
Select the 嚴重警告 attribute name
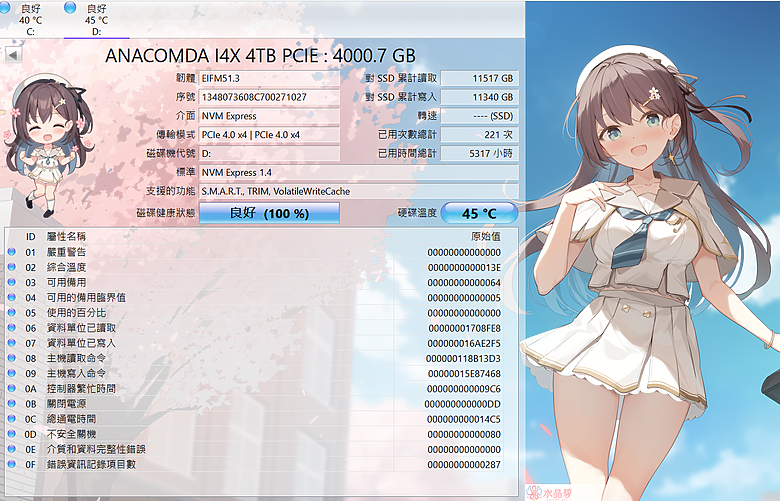pos(66,252)
